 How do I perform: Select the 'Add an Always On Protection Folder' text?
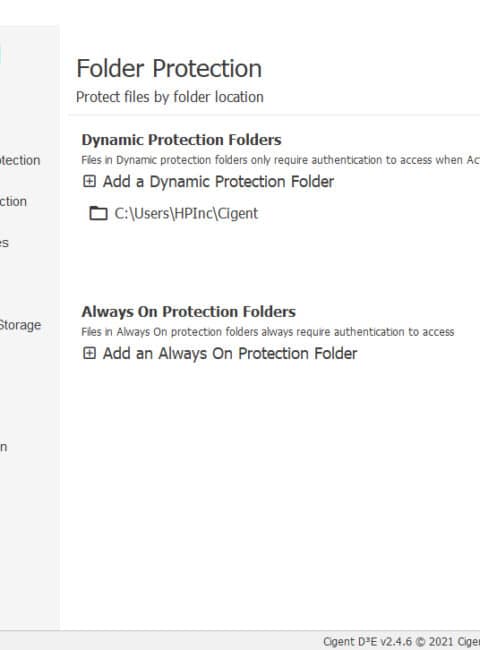coord(230,354)
